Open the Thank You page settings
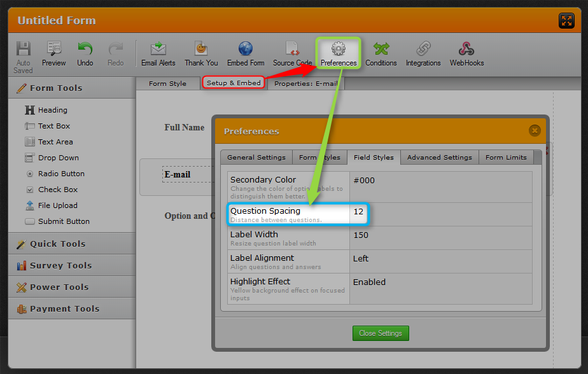The height and width of the screenshot is (374, 588). pyautogui.click(x=201, y=50)
